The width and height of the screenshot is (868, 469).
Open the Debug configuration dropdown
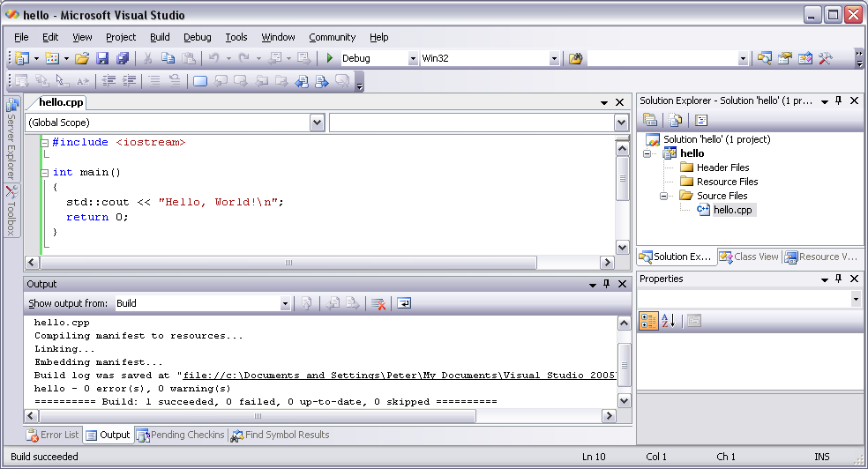[412, 58]
